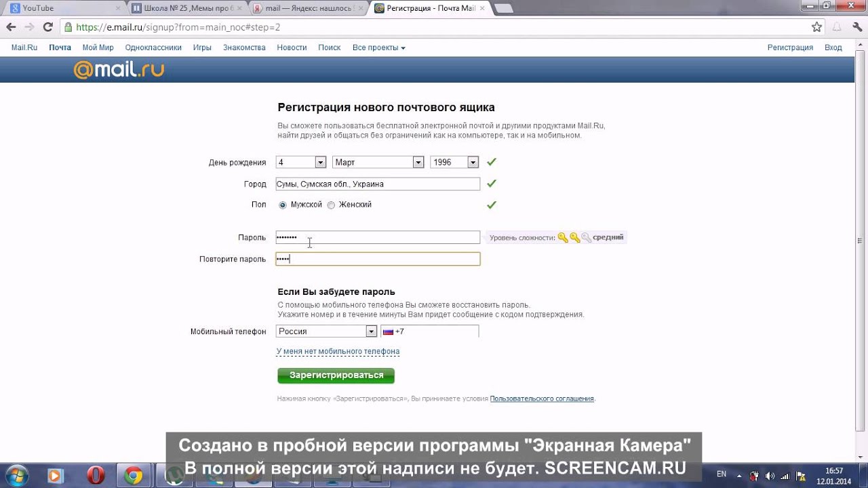868x488 pixels.
Task: Bookmark this page with star icon
Action: [817, 27]
